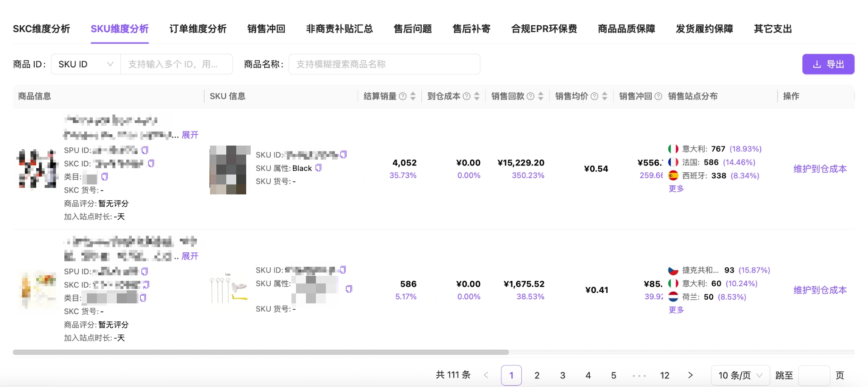The image size is (868, 387).
Task: Show help tooltip for 销售均价
Action: point(594,96)
